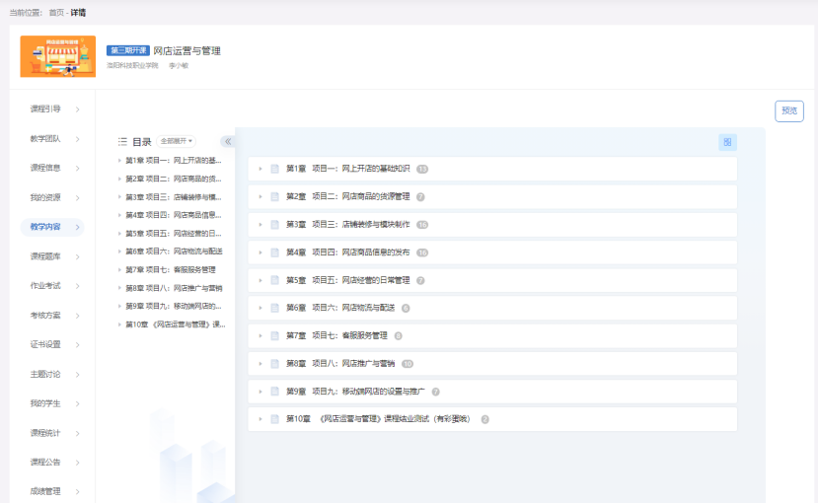Expand 第7章 客服服务管理 in main list

261,336
